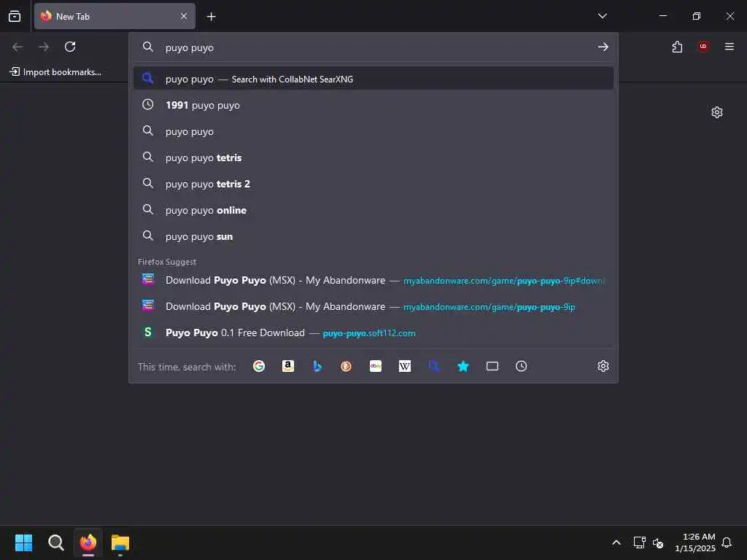Open the Extensions puzzle icon

(677, 47)
